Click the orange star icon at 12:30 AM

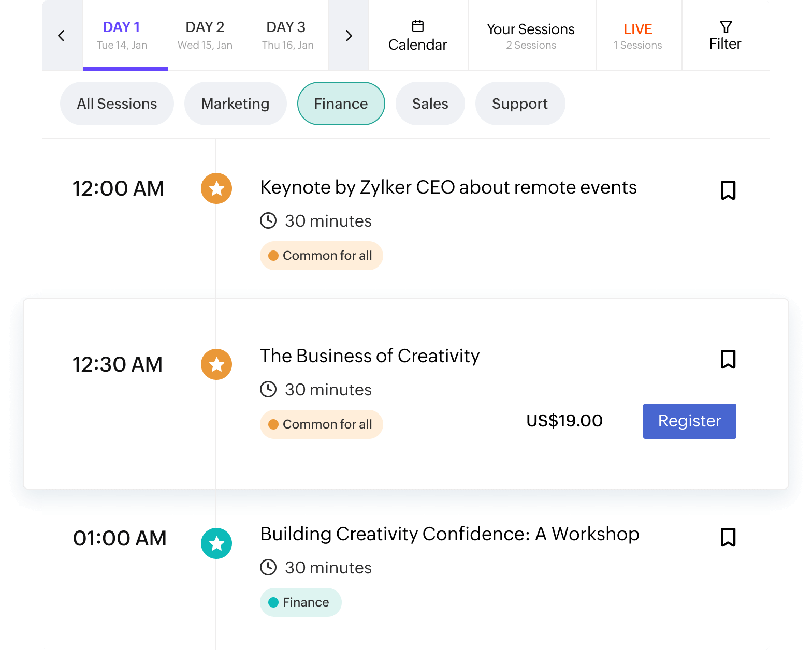point(216,364)
